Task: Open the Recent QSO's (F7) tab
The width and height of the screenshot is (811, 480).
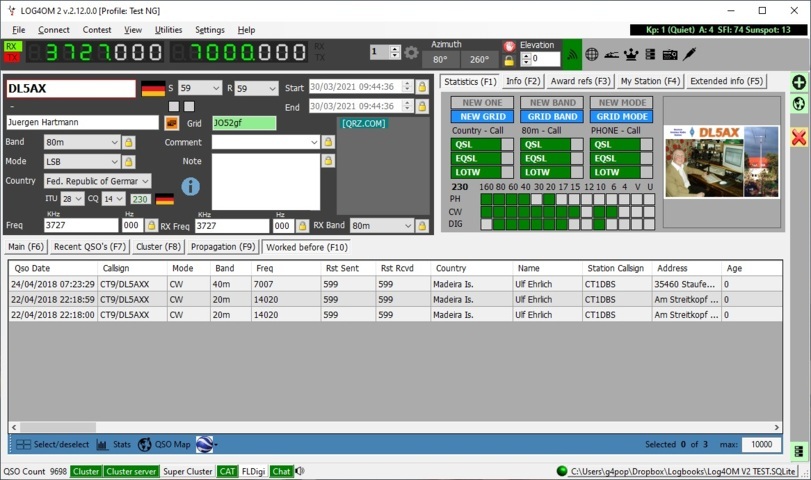Action: point(90,247)
